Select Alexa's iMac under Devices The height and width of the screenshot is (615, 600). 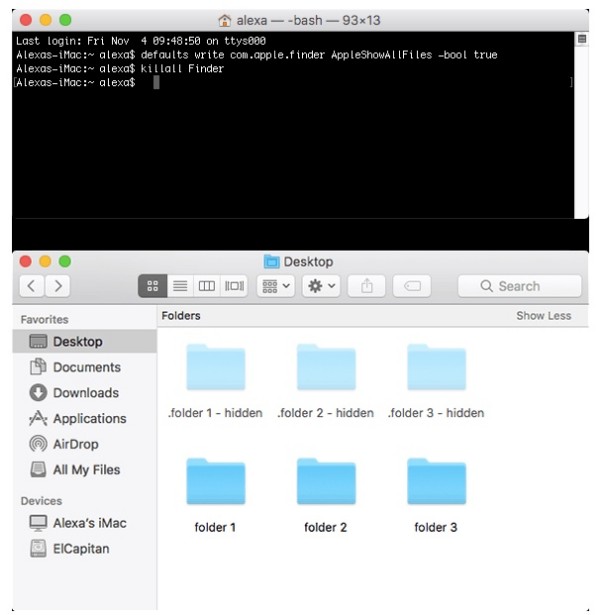click(x=85, y=523)
